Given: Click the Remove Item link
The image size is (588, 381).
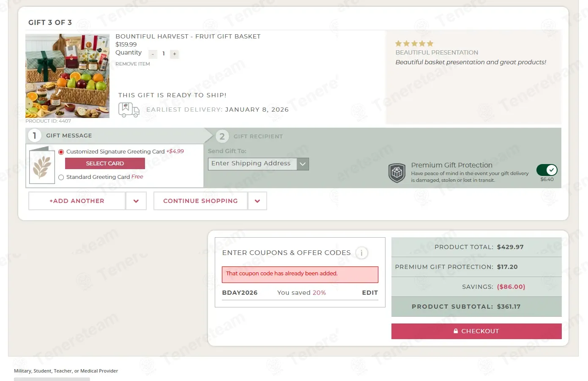Looking at the screenshot, I should click(133, 64).
